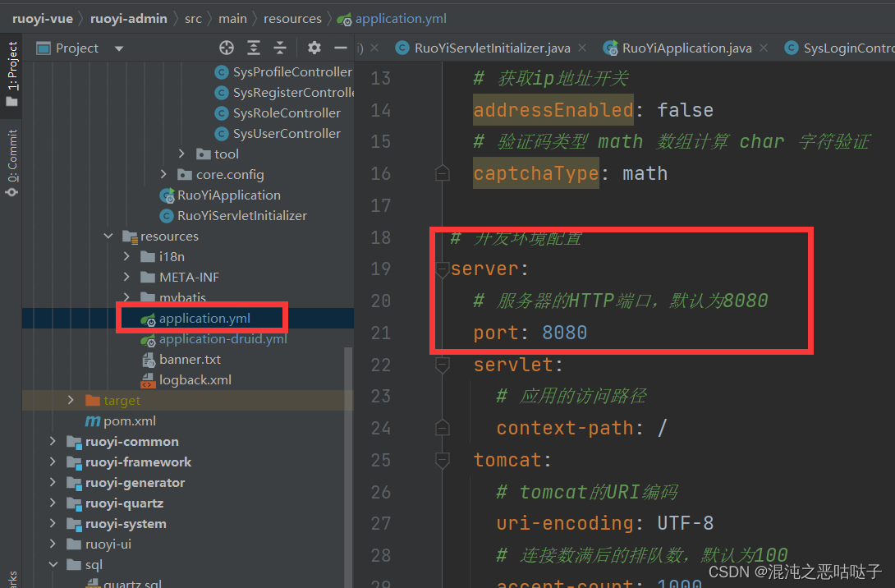Click the Project tree vertical scrollbar
This screenshot has height=588, width=895.
click(348, 467)
